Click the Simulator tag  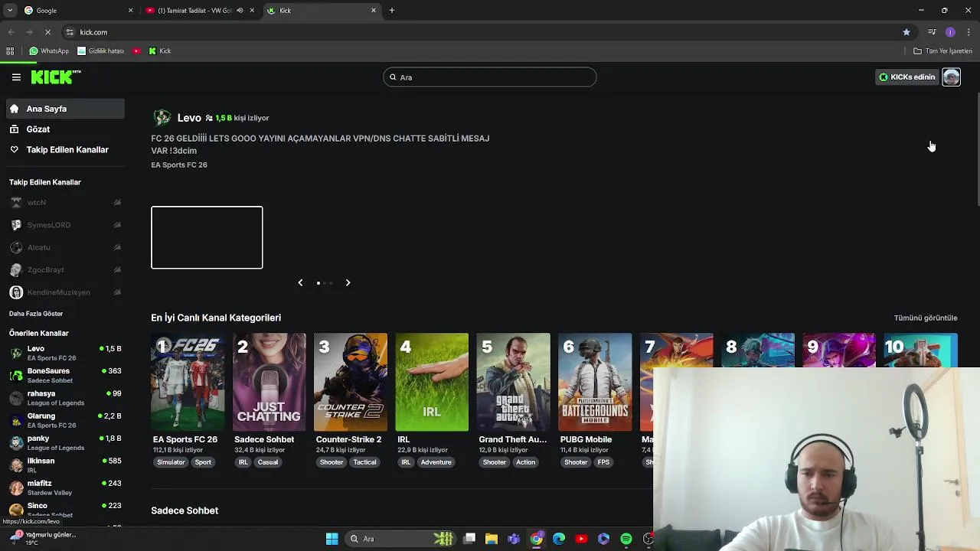(x=171, y=462)
